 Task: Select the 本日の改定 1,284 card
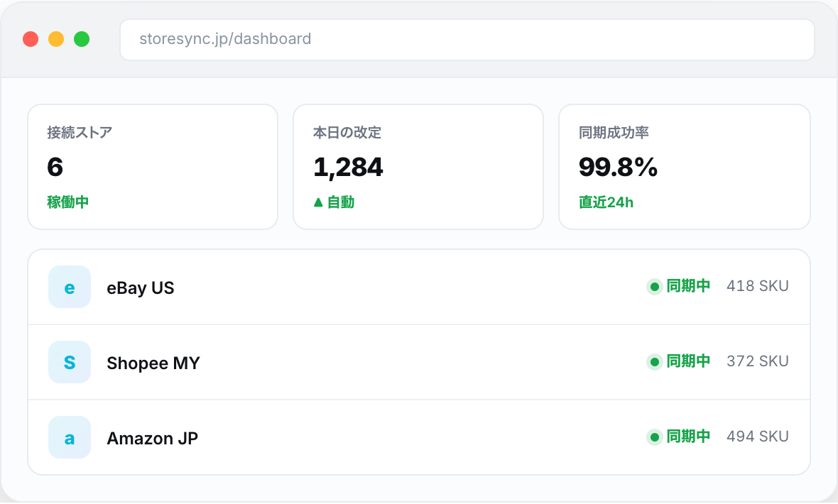[x=418, y=167]
